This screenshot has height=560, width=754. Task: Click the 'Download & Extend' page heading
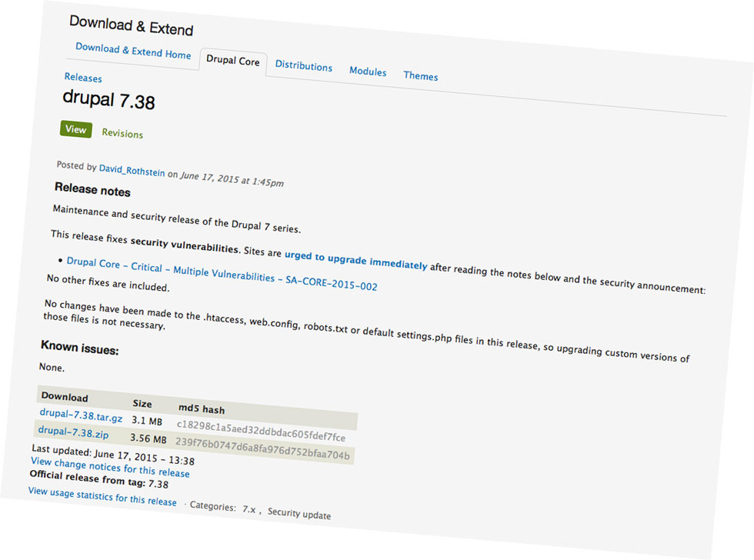132,25
